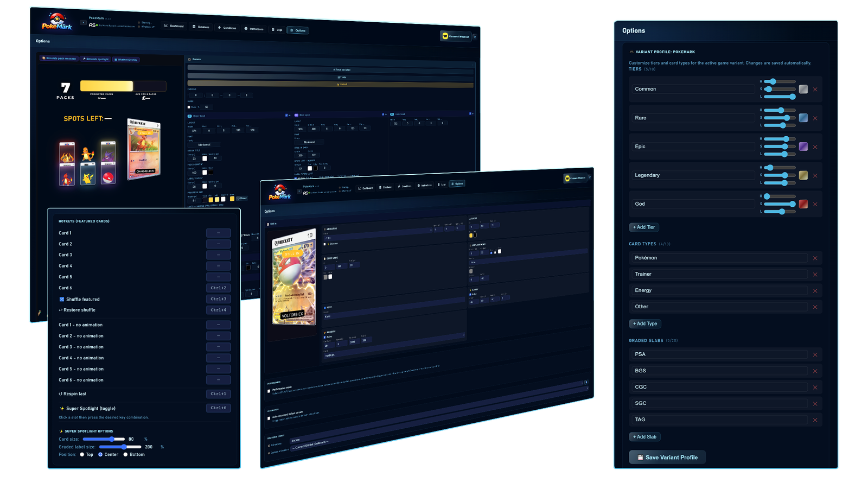Enable the Performance mode checkbox
The width and height of the screenshot is (868, 489).
(x=269, y=391)
